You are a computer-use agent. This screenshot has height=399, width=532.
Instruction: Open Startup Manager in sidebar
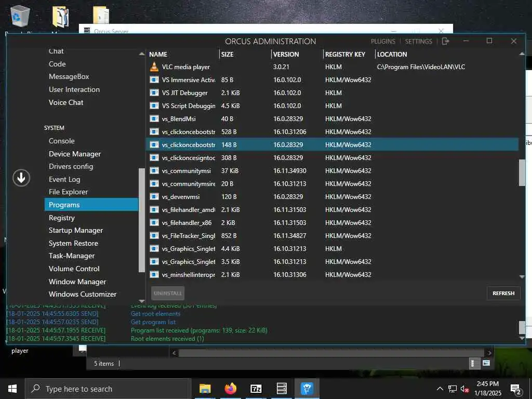tap(76, 230)
